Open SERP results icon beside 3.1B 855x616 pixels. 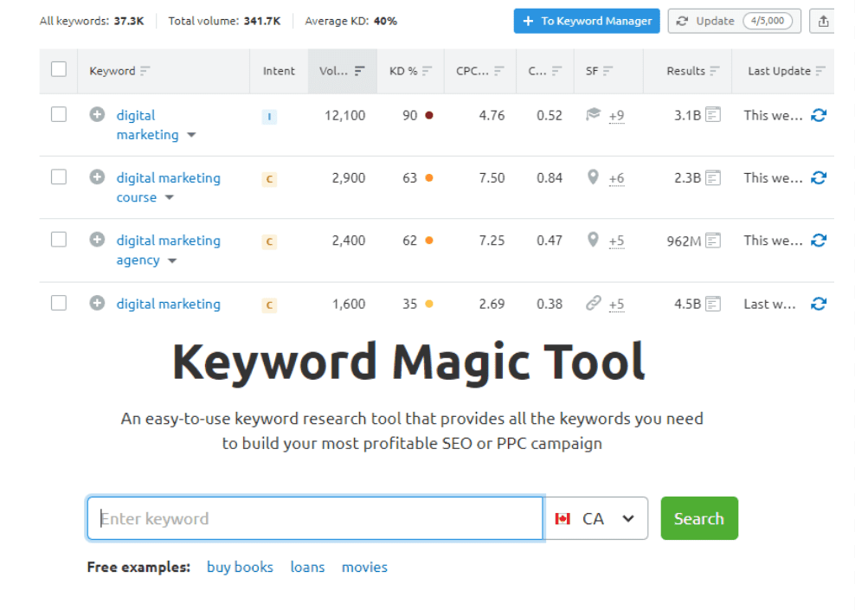[713, 115]
